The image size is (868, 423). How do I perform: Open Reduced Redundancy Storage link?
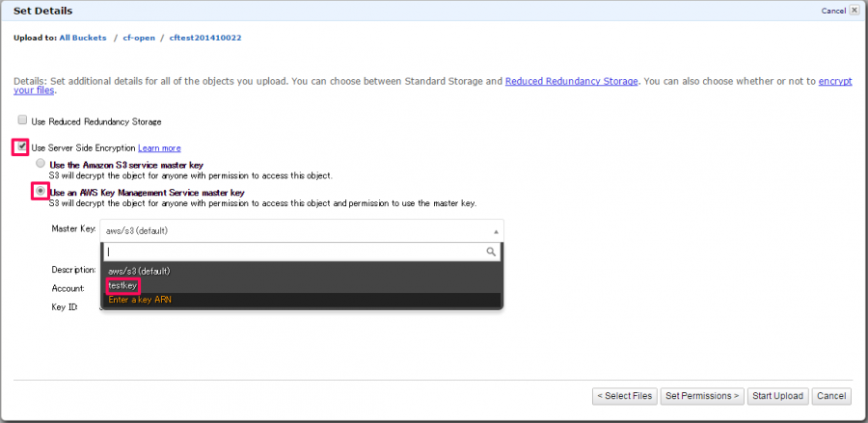point(571,81)
